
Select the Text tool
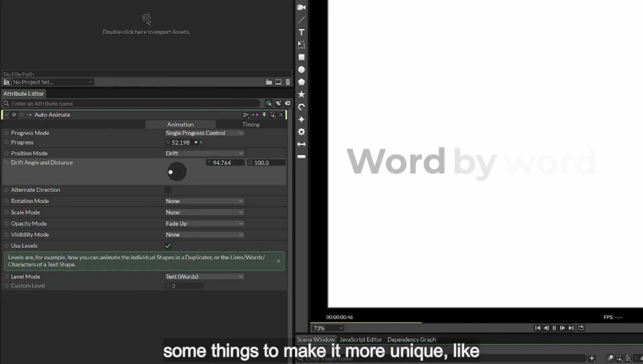point(301,32)
